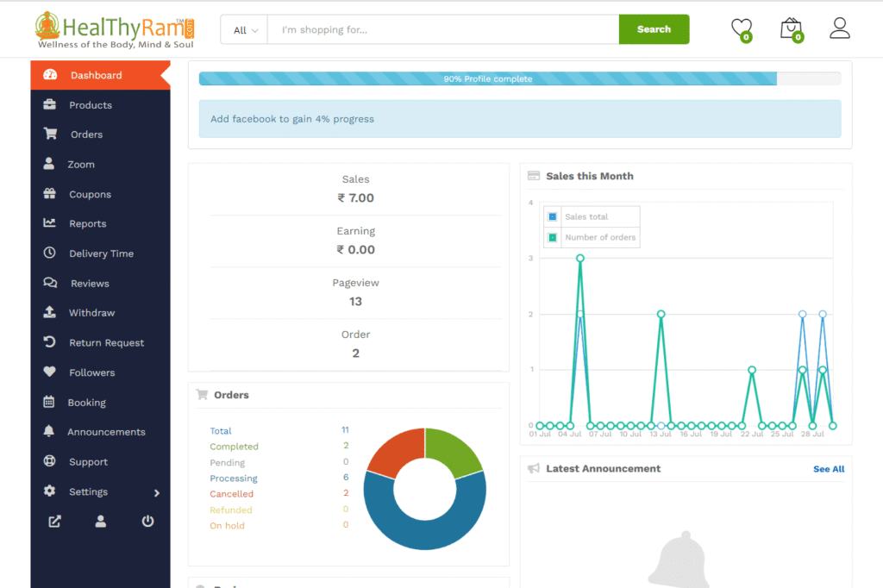883x588 pixels.
Task: Click the 04 Jul peak data point at 3
Action: 580,258
